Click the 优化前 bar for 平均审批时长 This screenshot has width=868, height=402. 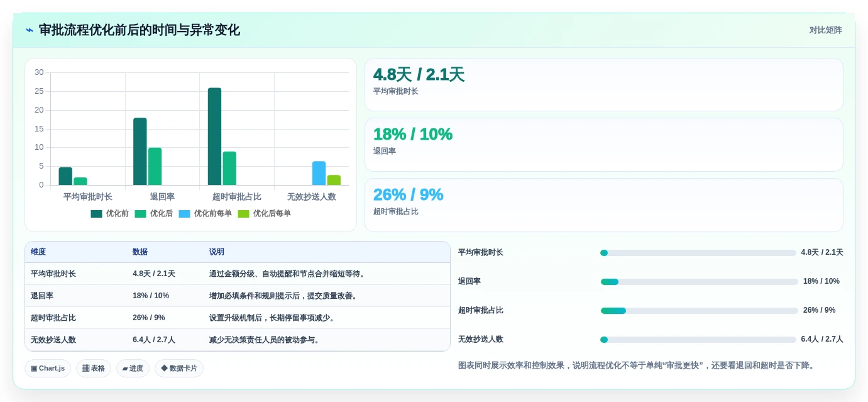(65, 176)
